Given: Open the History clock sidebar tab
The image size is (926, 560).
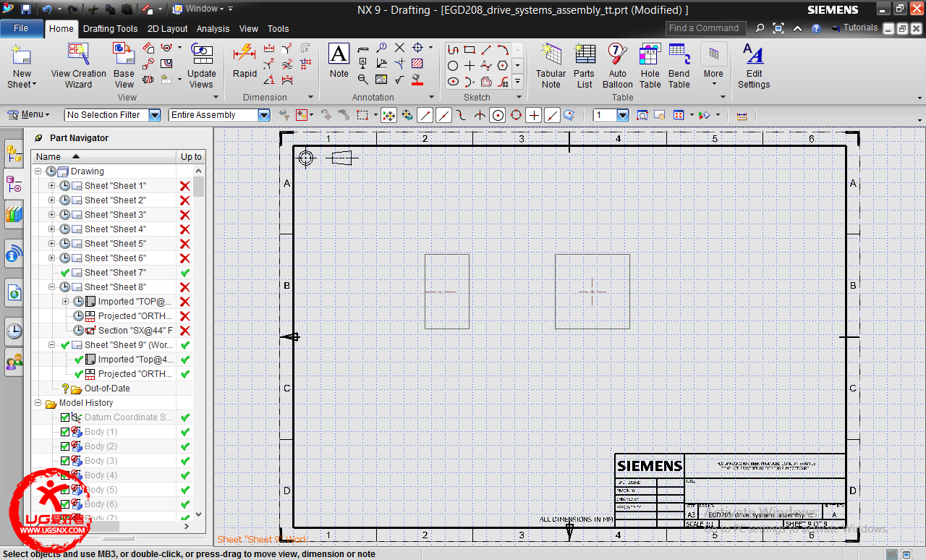Looking at the screenshot, I should [14, 332].
